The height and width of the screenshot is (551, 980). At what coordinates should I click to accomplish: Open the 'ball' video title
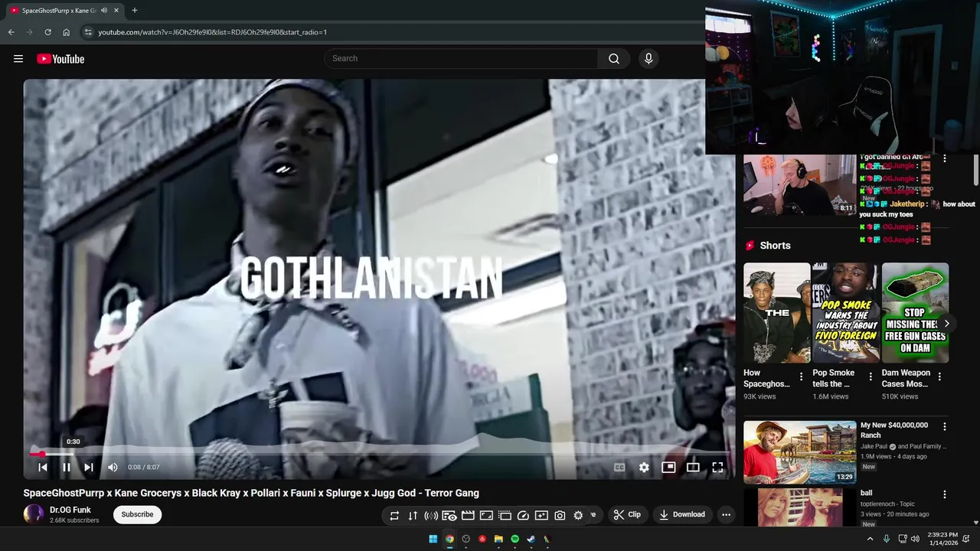(866, 493)
